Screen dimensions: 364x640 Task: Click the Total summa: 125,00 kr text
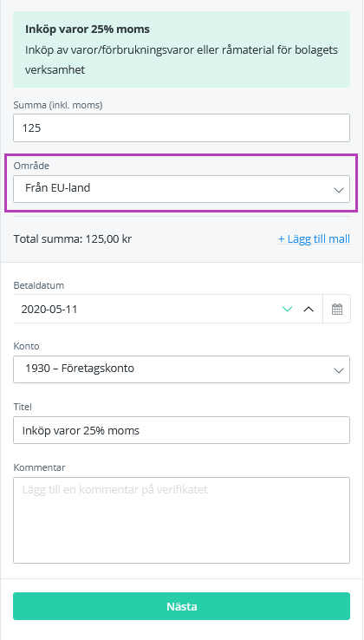[x=73, y=238]
